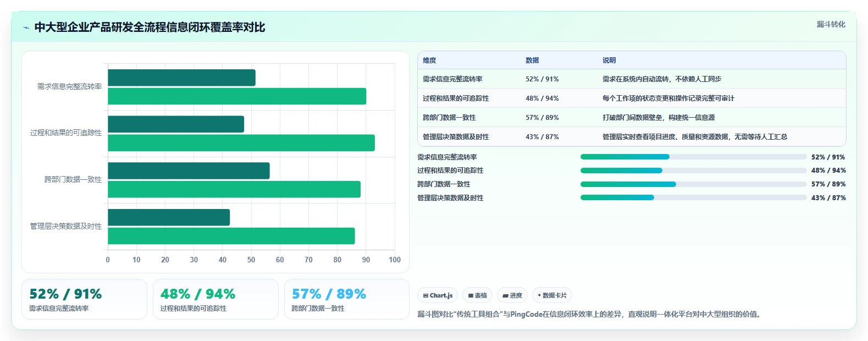Image resolution: width=868 pixels, height=341 pixels.
Task: Open the 48% / 94% stat card
Action: pyautogui.click(x=215, y=299)
